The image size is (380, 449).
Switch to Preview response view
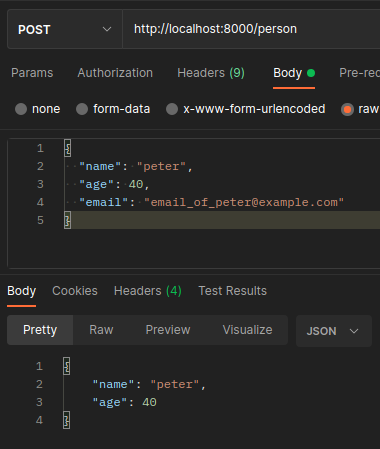[168, 330]
